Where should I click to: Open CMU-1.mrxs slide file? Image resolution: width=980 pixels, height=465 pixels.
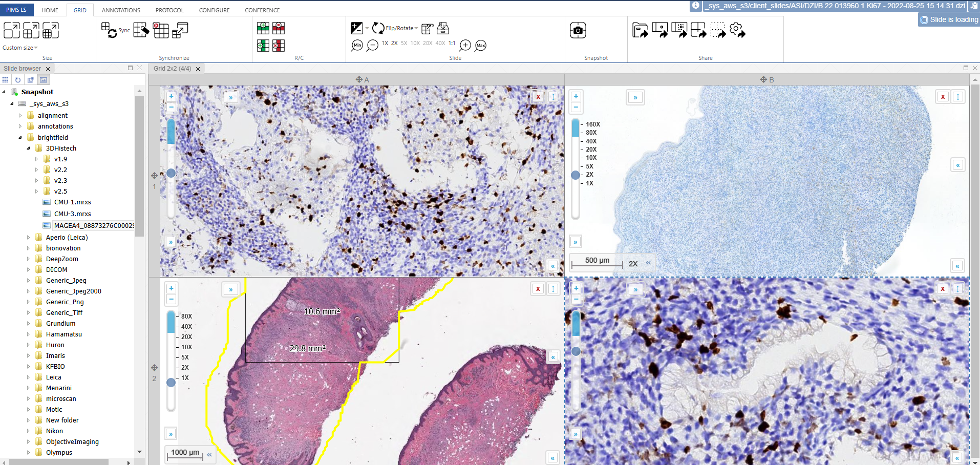[x=72, y=202]
